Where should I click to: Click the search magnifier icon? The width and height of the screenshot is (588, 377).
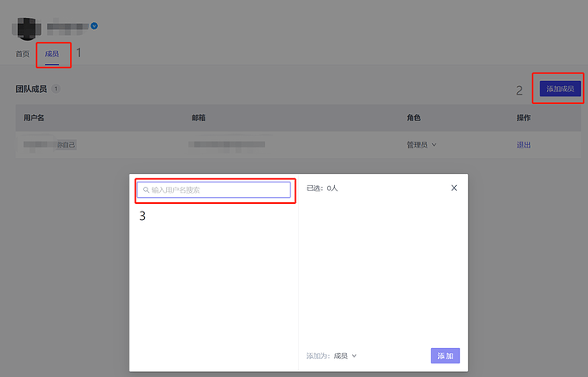pyautogui.click(x=147, y=190)
